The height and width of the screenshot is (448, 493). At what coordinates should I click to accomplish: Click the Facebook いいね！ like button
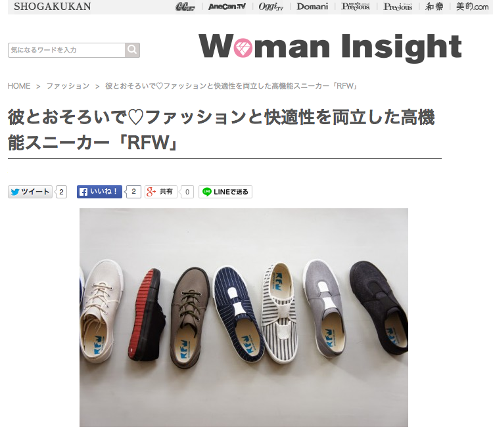pos(99,192)
